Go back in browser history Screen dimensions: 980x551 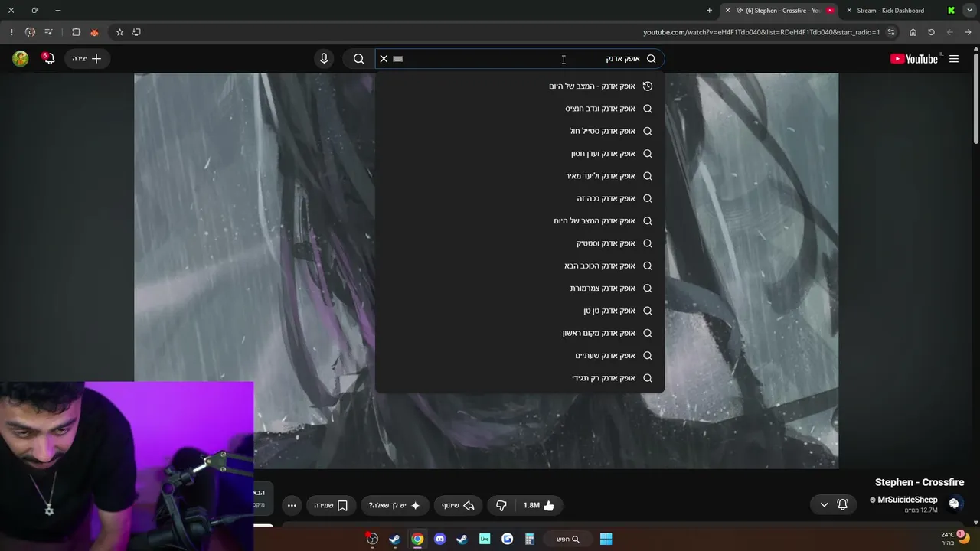pyautogui.click(x=968, y=32)
